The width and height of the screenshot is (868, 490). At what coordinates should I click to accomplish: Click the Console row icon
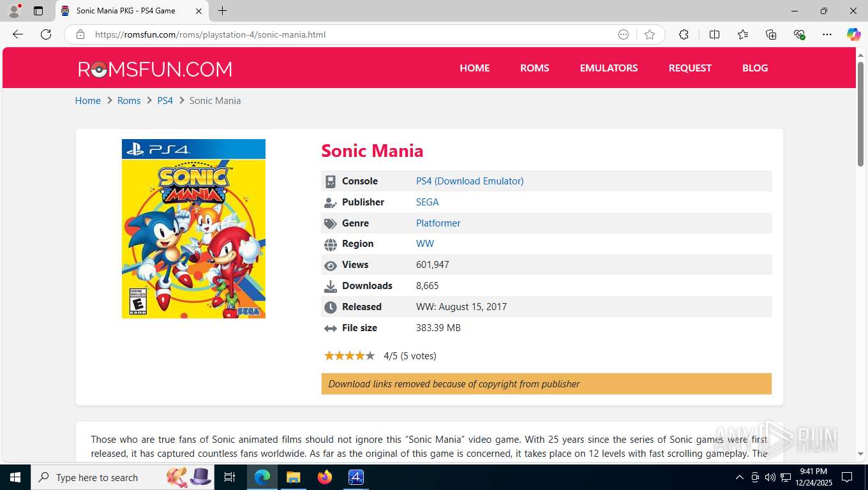(330, 182)
